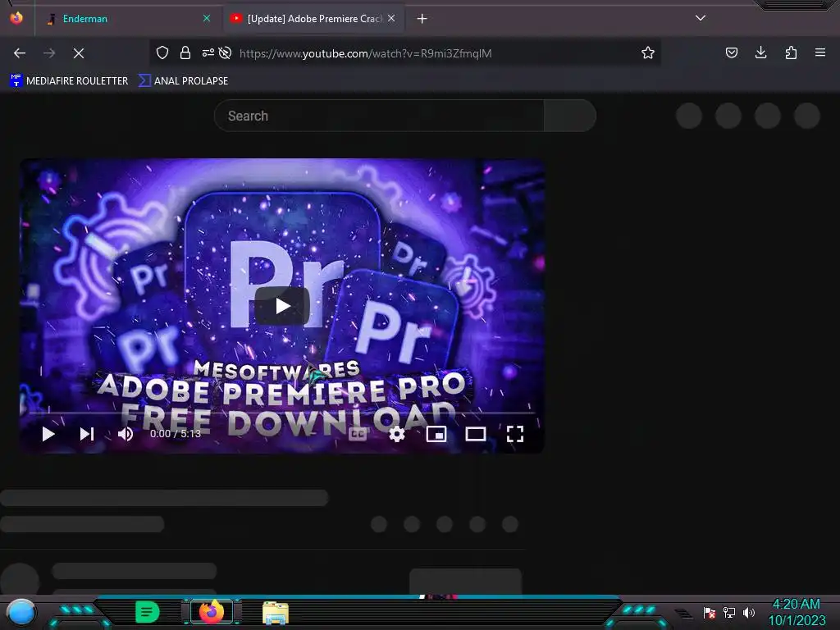
Task: Click the YouTube search field
Action: (379, 116)
